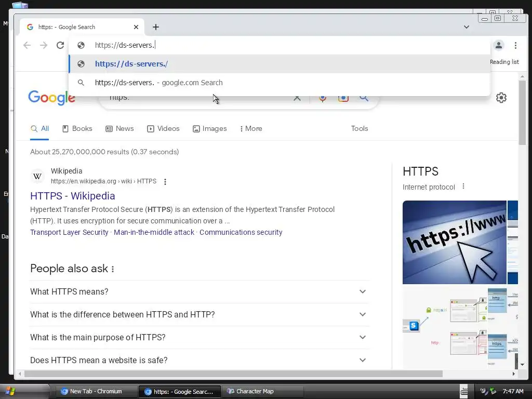
Task: Switch to the News tab
Action: click(x=120, y=129)
